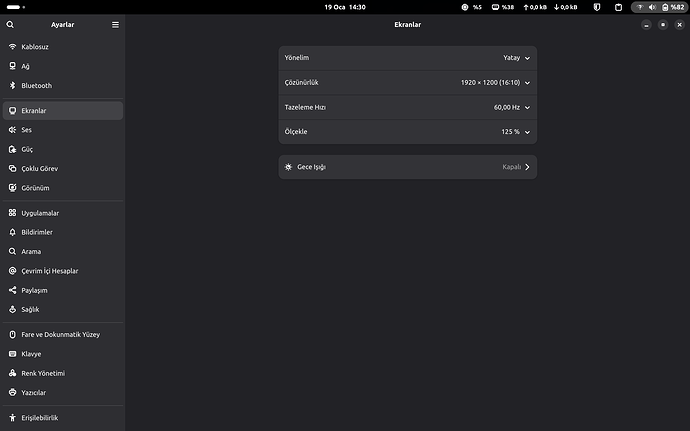
Task: Open system status menu with battery %82
Action: 658,7
